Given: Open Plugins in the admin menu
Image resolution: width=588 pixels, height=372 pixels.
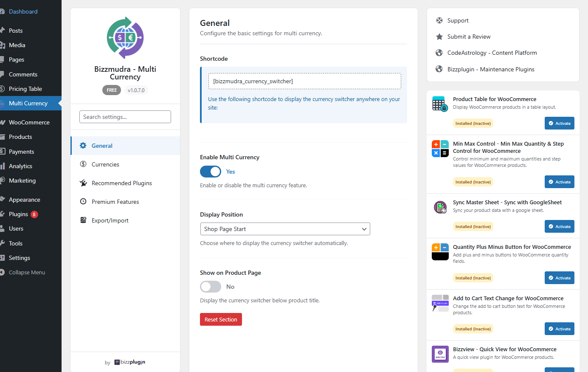Looking at the screenshot, I should (x=31, y=214).
